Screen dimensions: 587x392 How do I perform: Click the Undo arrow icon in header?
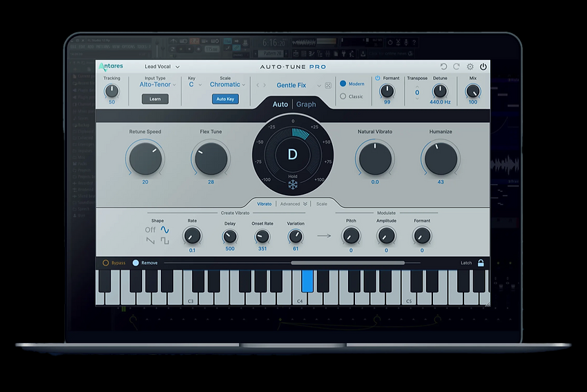(443, 66)
